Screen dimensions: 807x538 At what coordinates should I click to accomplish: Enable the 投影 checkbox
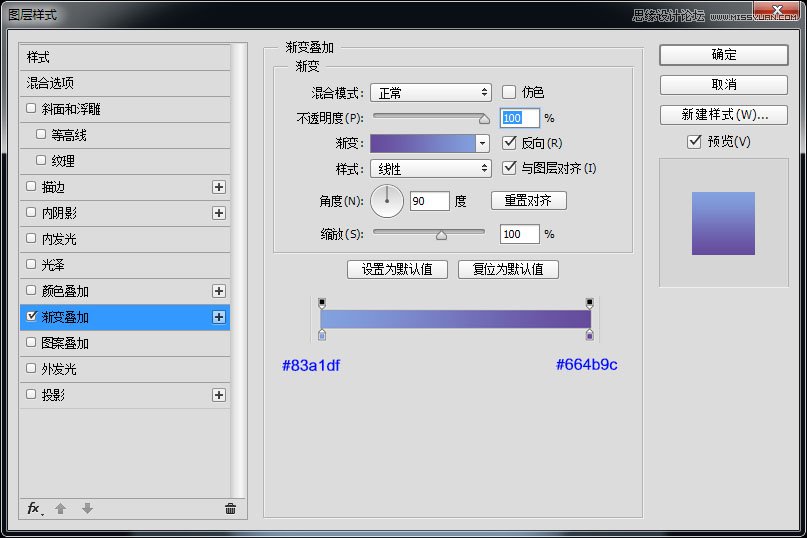click(x=31, y=394)
